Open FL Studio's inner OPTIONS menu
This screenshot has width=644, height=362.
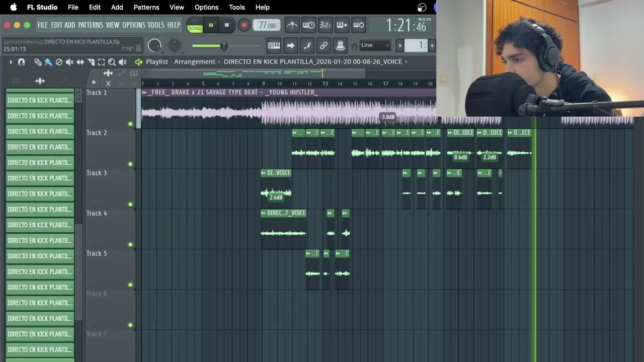click(x=134, y=25)
